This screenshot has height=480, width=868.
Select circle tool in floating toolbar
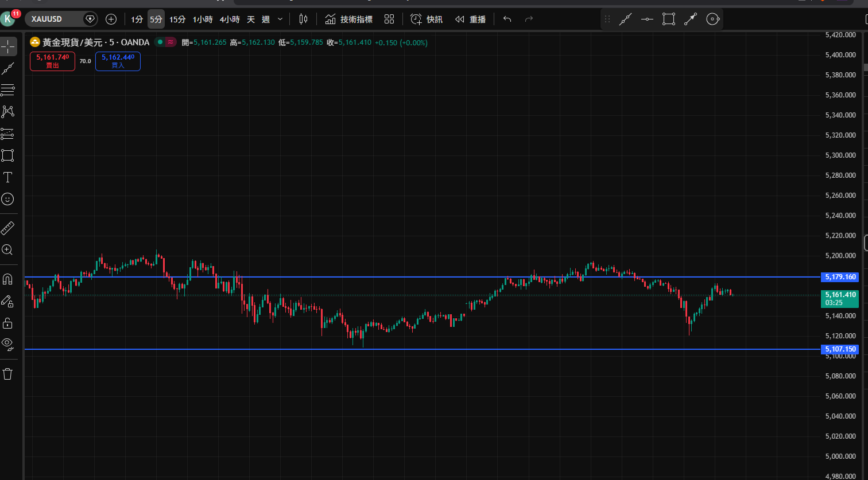(712, 19)
